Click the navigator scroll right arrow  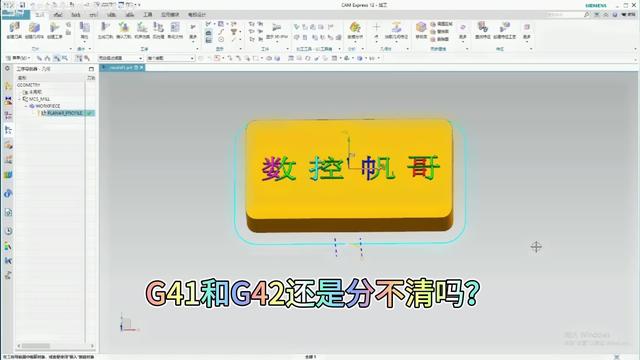92,346
